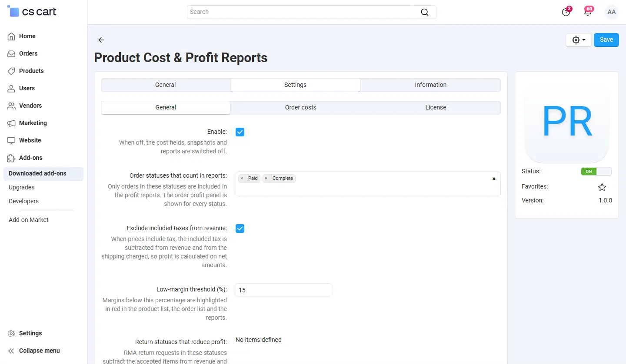Toggle the Enable checkbox
This screenshot has height=364, width=626.
pyautogui.click(x=240, y=132)
